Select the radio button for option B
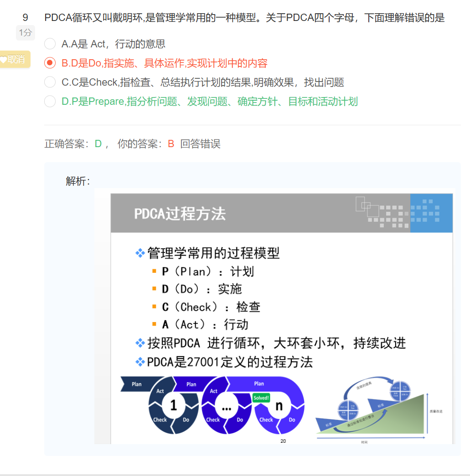The width and height of the screenshot is (470, 476). point(50,63)
